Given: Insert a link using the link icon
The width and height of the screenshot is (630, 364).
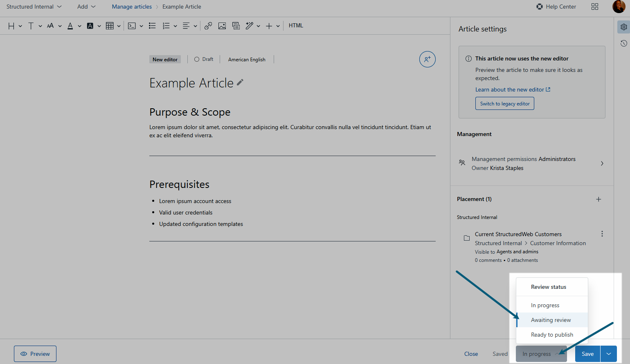Looking at the screenshot, I should 208,26.
